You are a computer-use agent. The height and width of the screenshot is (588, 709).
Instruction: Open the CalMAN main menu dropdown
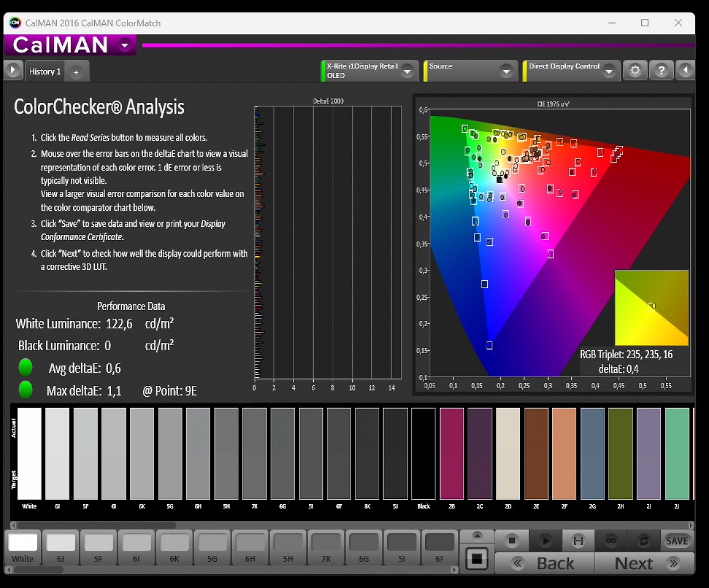point(125,45)
